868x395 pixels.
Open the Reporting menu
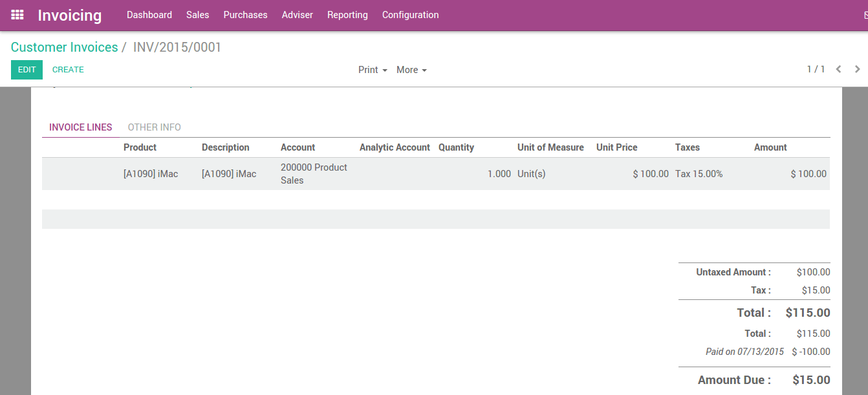click(x=347, y=14)
